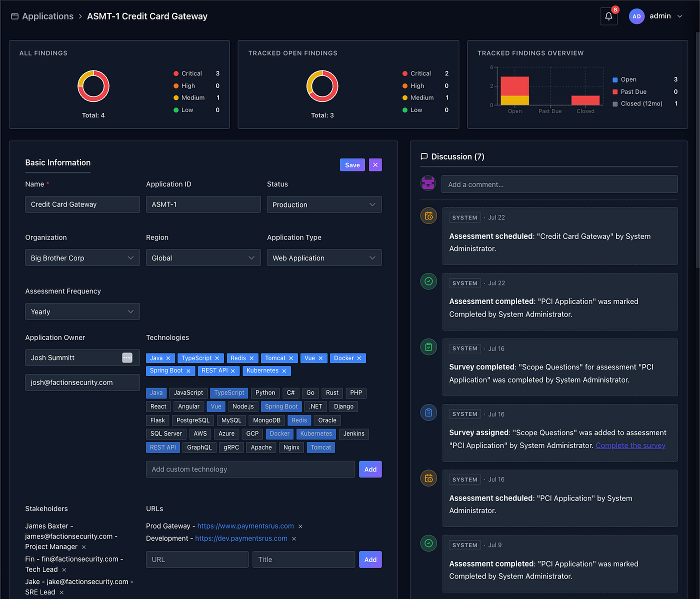This screenshot has height=599, width=700.
Task: Remove the Redis selected technology tag
Action: coord(251,358)
